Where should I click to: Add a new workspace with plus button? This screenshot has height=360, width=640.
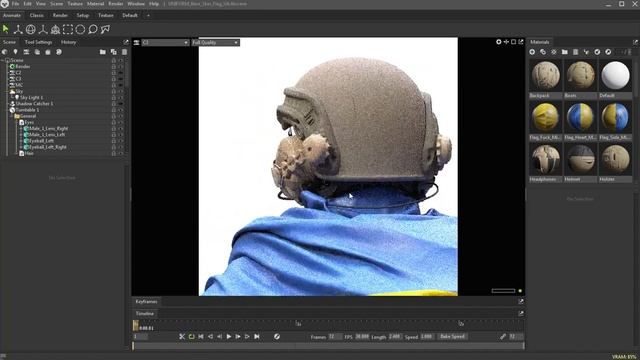click(148, 15)
